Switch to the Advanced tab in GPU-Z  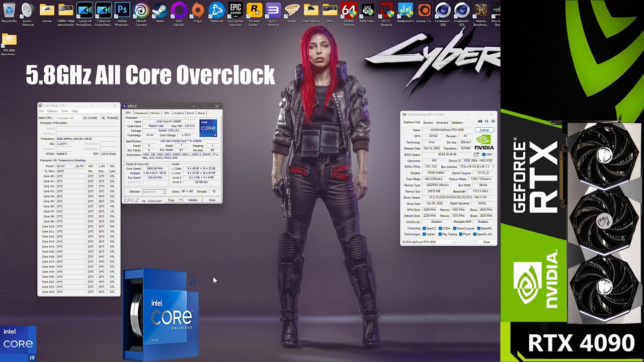click(442, 122)
